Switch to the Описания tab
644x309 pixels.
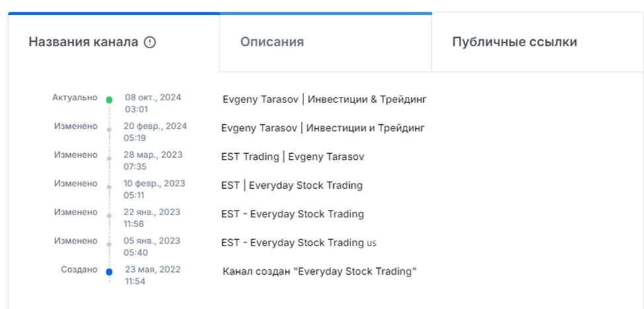click(x=272, y=42)
